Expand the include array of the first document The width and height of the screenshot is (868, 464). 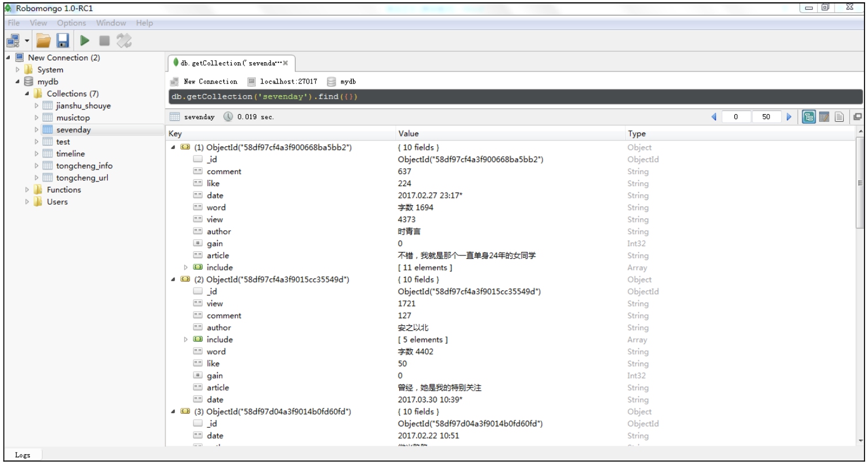tap(186, 267)
